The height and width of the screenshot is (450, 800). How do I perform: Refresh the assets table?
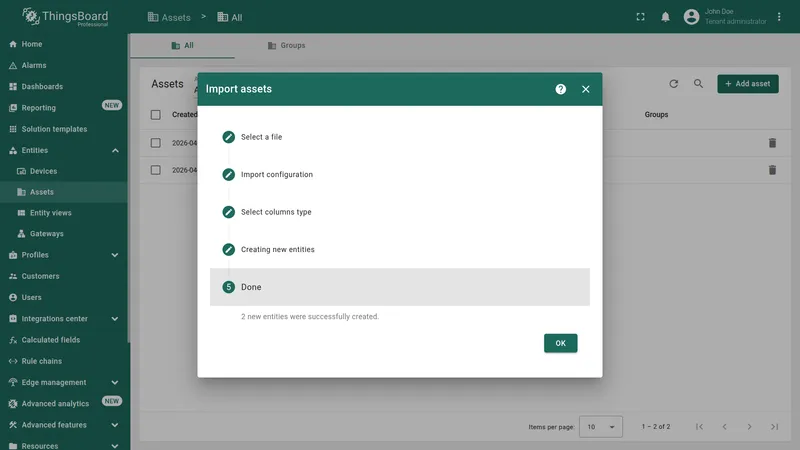[x=673, y=84]
